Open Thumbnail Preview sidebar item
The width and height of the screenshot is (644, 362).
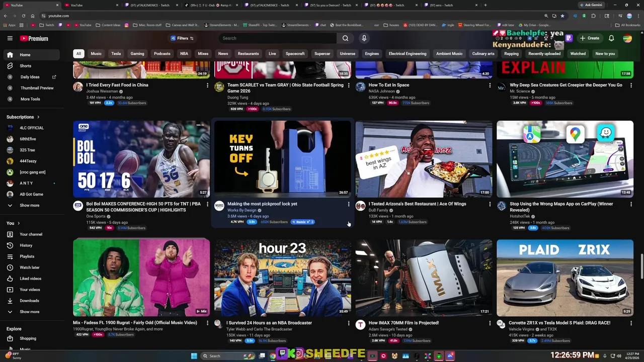coord(37,88)
